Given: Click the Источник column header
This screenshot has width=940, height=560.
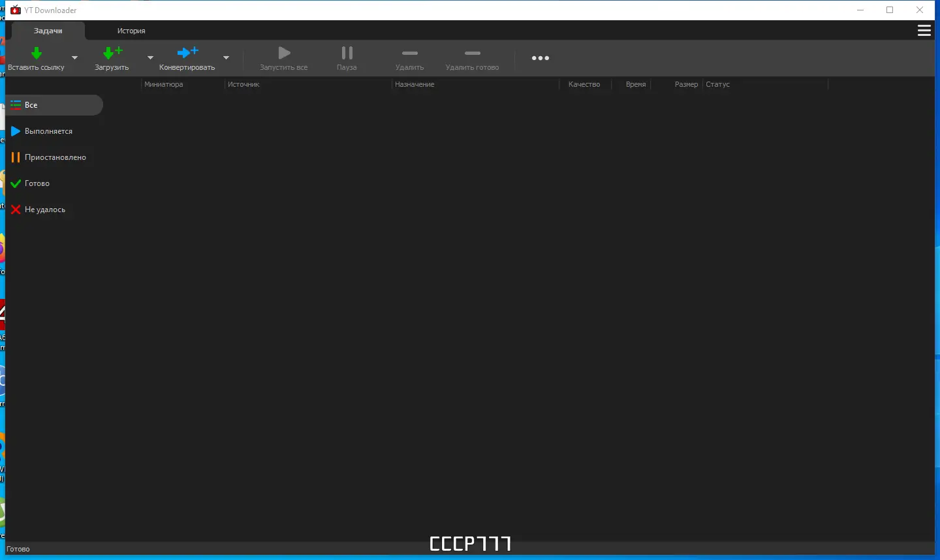Looking at the screenshot, I should pyautogui.click(x=243, y=84).
